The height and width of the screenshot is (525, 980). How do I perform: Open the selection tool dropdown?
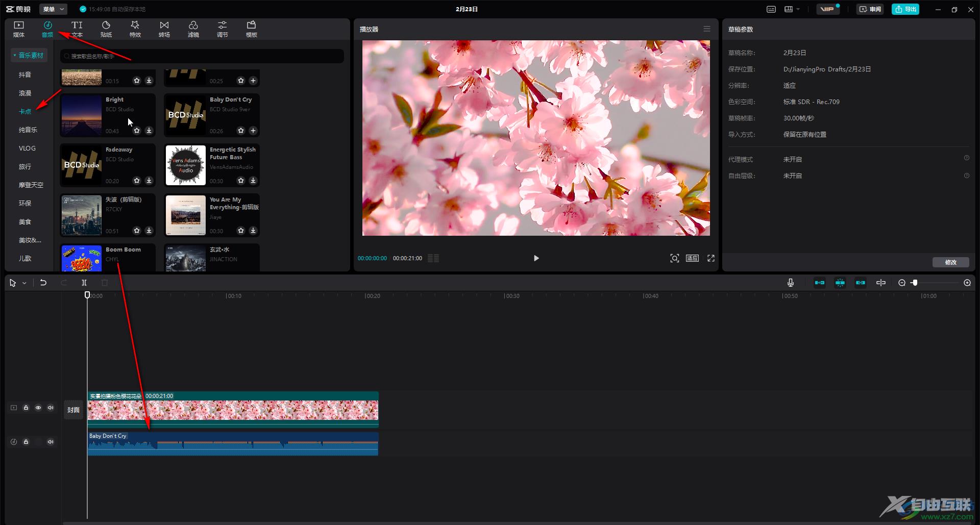tap(24, 283)
